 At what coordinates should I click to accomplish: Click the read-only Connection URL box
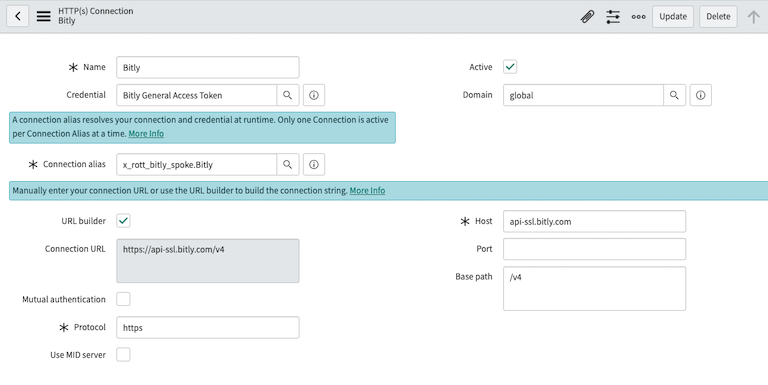click(208, 261)
